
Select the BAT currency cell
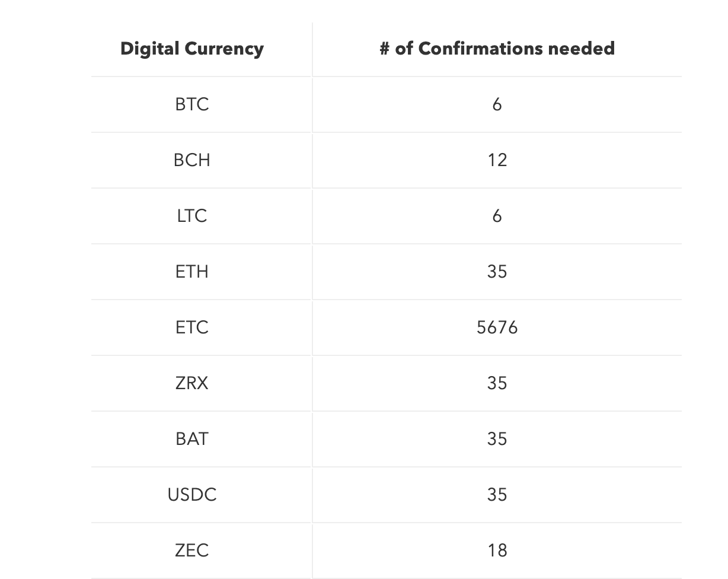(x=192, y=439)
